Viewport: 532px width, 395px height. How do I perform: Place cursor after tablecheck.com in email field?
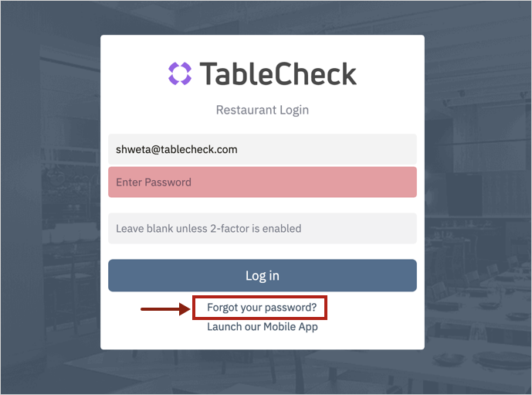238,149
